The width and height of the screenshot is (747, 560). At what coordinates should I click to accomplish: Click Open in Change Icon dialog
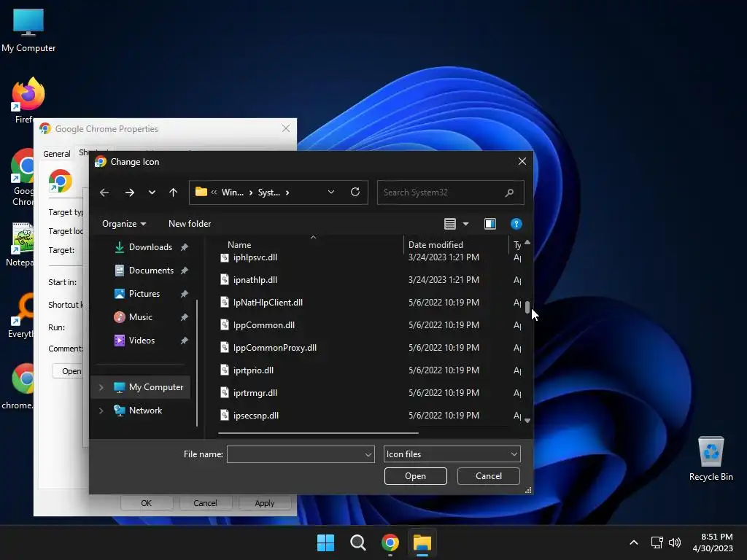coord(415,476)
